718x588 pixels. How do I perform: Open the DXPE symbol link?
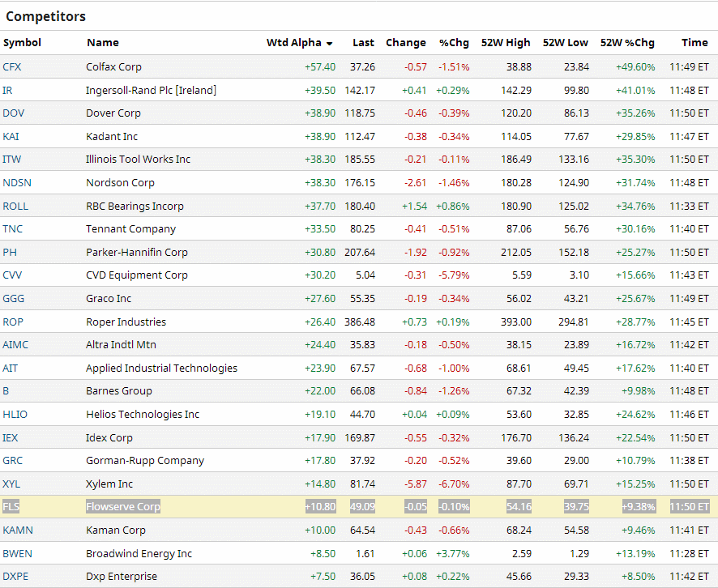[15, 576]
